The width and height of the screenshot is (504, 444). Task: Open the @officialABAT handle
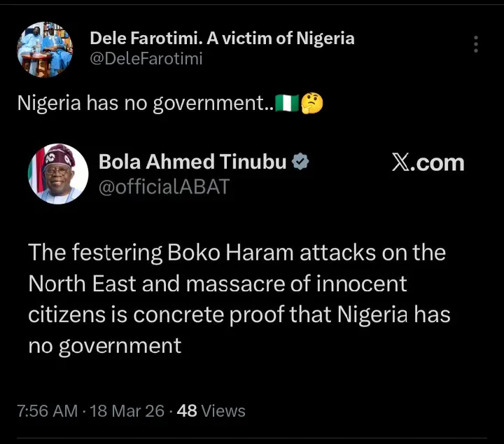coord(164,187)
